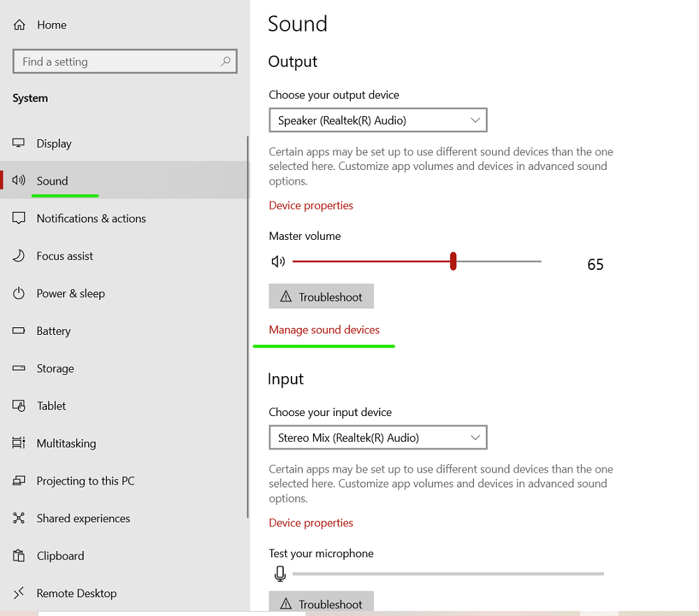Click the Focus assist moon icon
Viewport: 699px width, 616px height.
coord(19,256)
